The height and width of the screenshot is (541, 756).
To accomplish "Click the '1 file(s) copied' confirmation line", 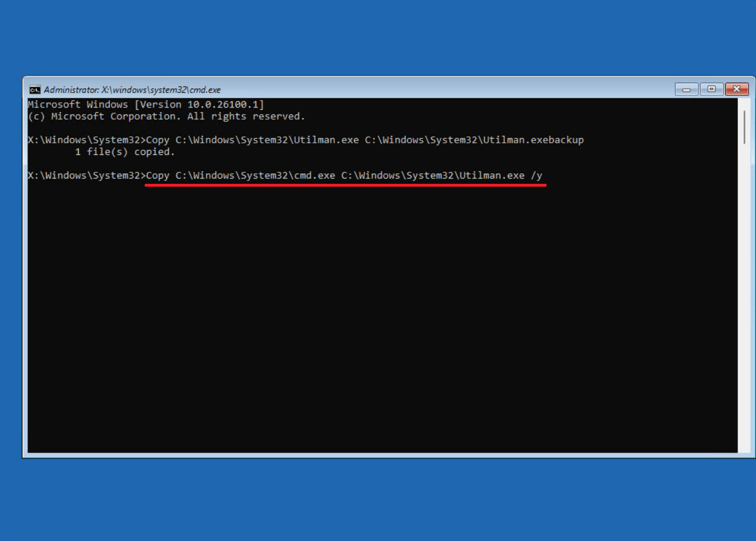I will click(124, 151).
